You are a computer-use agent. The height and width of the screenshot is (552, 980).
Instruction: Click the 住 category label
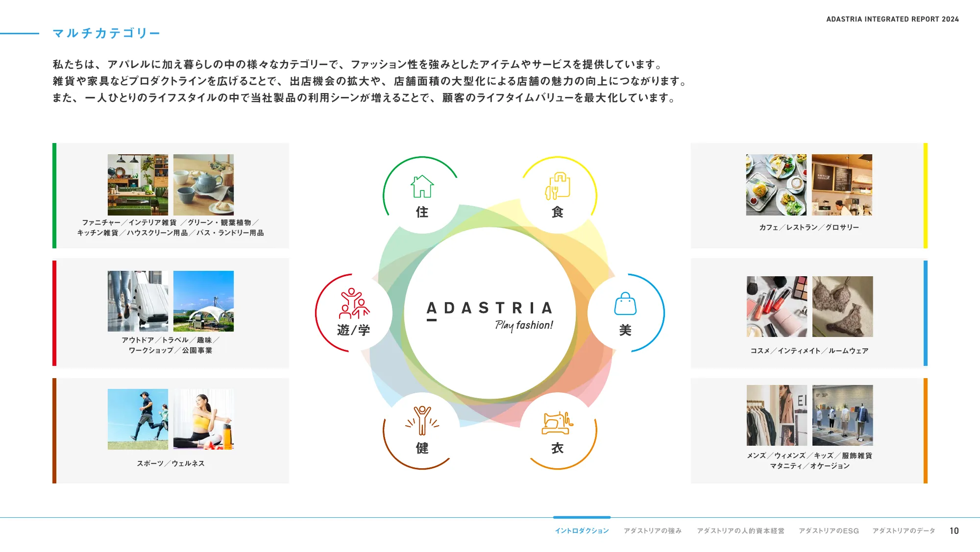[422, 212]
